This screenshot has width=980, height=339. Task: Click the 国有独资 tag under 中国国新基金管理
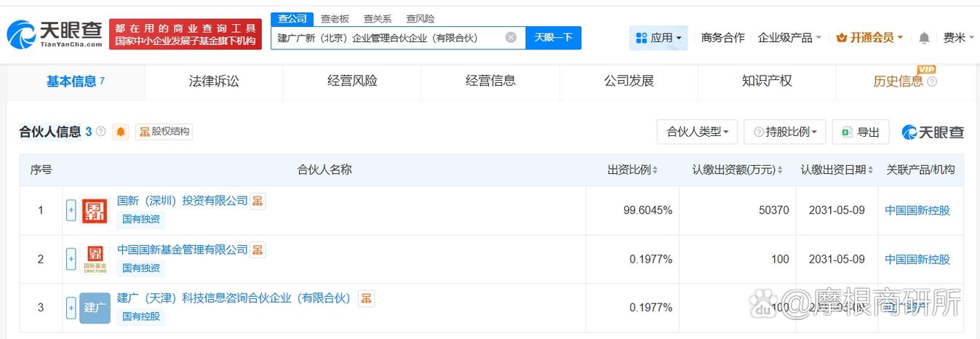click(x=141, y=268)
